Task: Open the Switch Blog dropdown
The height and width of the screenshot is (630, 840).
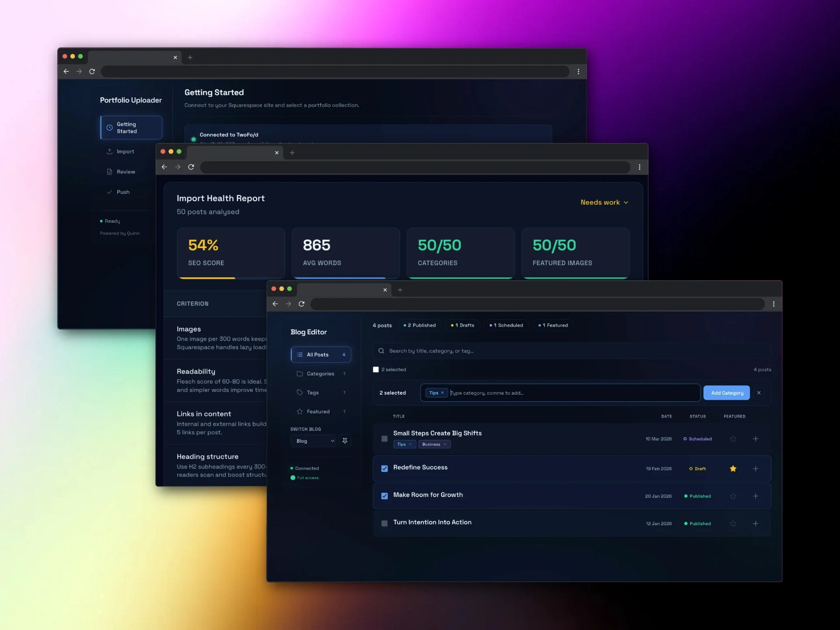Action: (x=313, y=441)
